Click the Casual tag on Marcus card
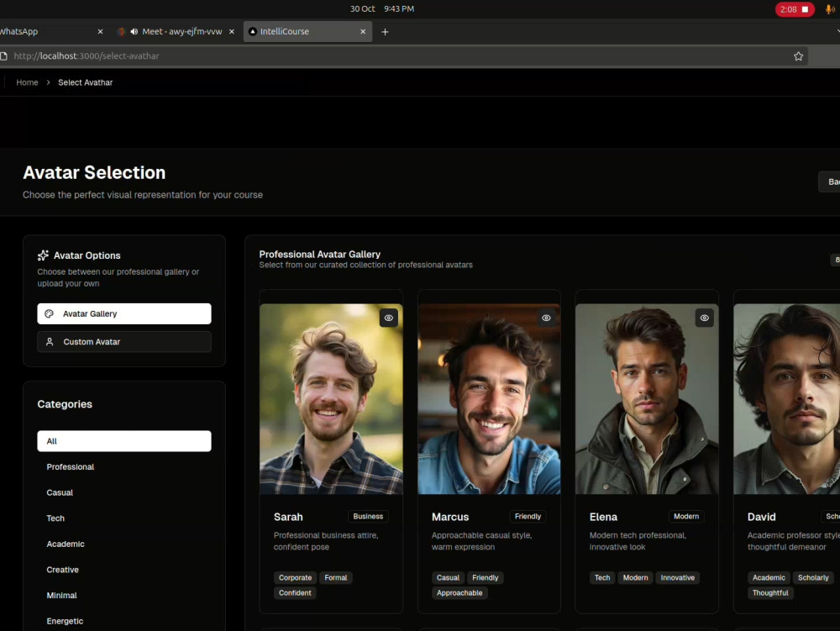Image resolution: width=840 pixels, height=631 pixels. (x=448, y=577)
